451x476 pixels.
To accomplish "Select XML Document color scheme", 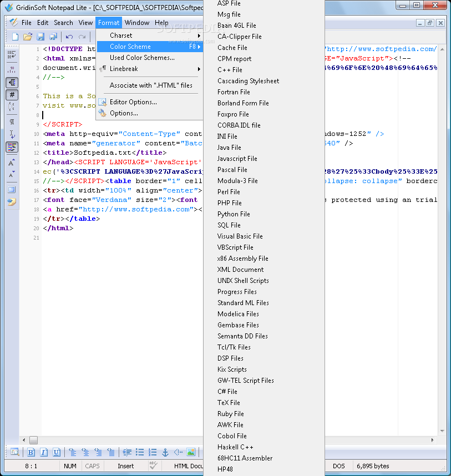I will pos(264,270).
